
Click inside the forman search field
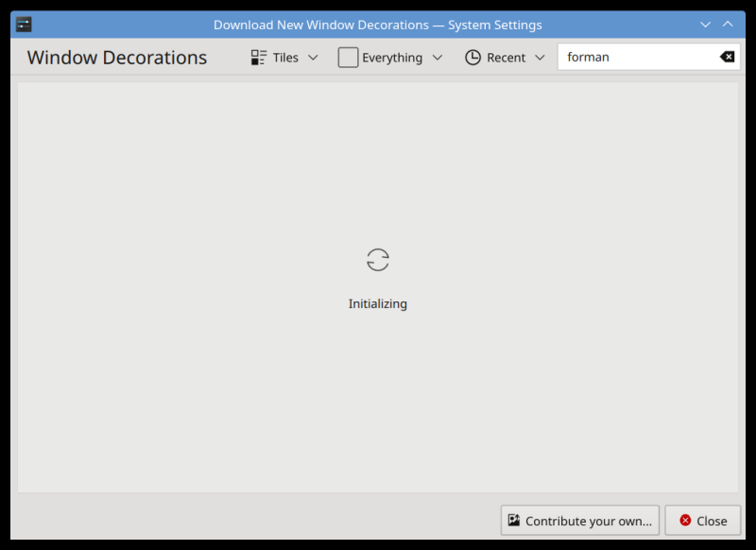tap(624, 57)
